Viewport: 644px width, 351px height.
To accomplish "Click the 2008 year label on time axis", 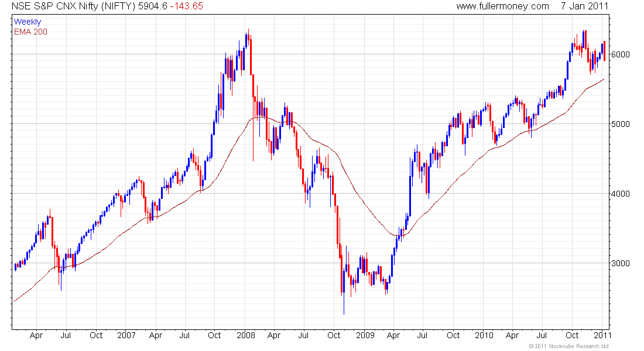I will click(246, 335).
